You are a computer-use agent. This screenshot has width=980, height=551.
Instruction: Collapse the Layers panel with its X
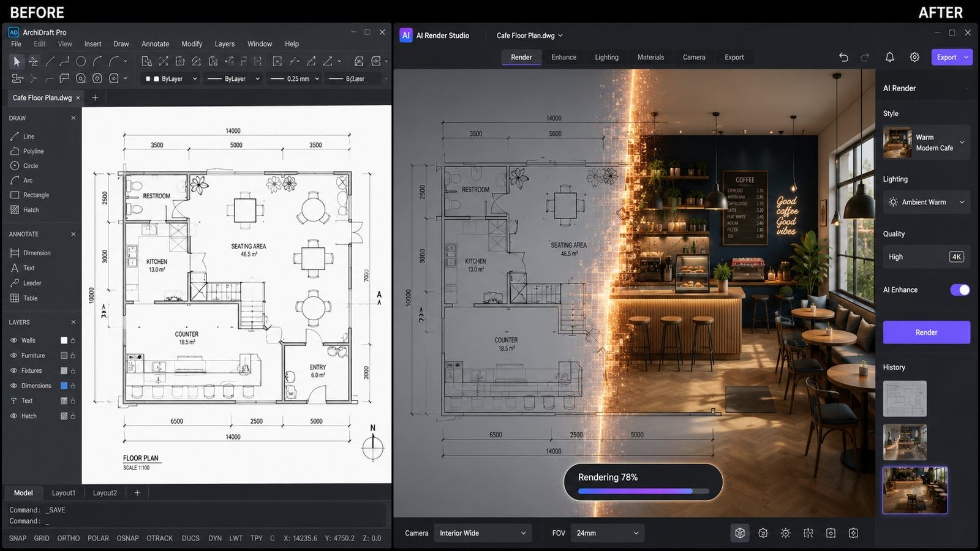tap(73, 322)
